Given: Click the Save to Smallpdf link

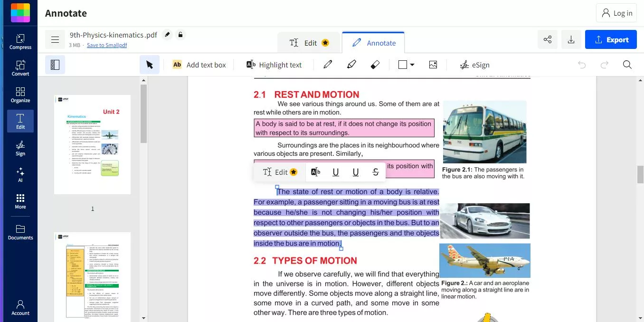Looking at the screenshot, I should coord(107,45).
